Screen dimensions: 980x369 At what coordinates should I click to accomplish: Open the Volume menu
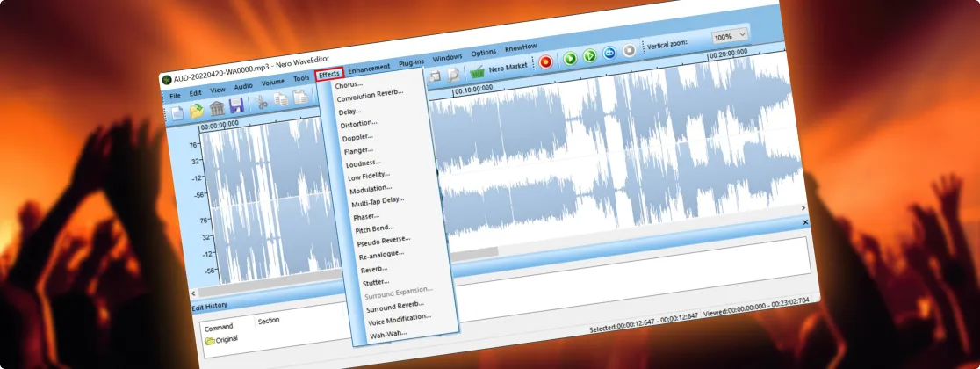point(272,83)
